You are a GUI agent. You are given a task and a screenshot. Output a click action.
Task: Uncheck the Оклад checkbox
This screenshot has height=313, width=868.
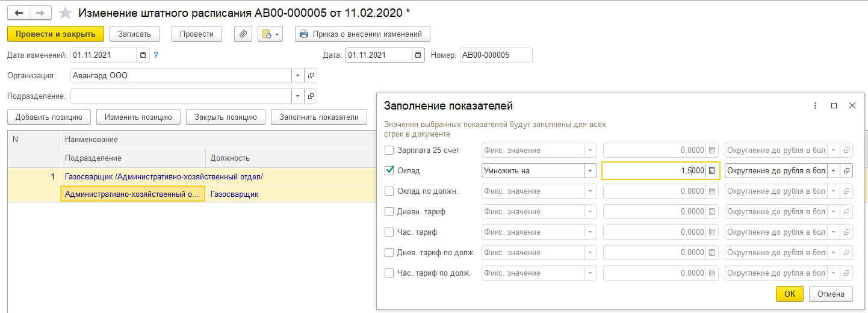[389, 171]
